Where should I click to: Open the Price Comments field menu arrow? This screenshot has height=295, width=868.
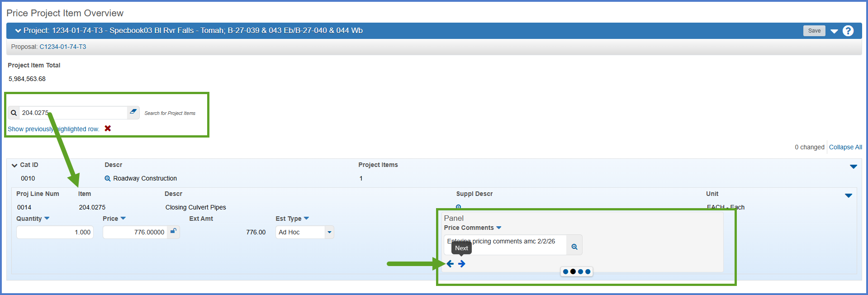click(x=499, y=228)
